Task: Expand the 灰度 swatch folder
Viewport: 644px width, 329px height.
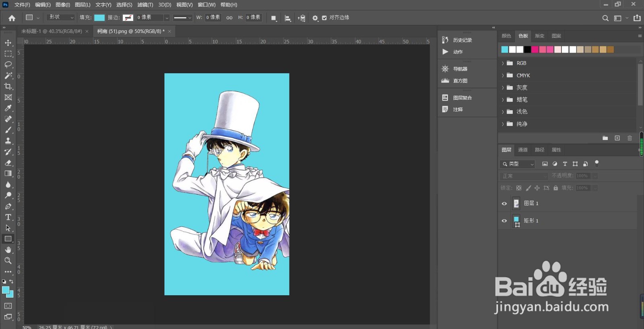Action: tap(503, 88)
